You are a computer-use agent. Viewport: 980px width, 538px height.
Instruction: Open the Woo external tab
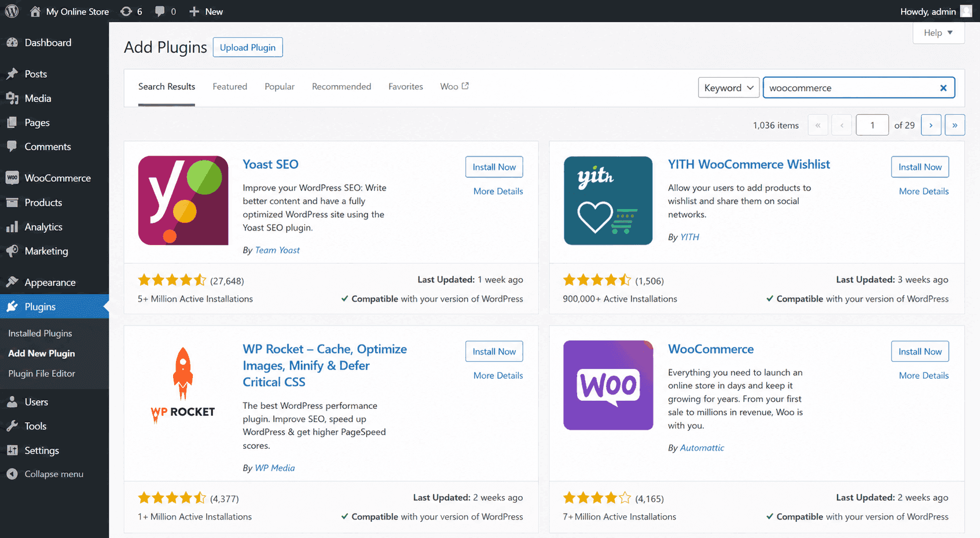[454, 87]
